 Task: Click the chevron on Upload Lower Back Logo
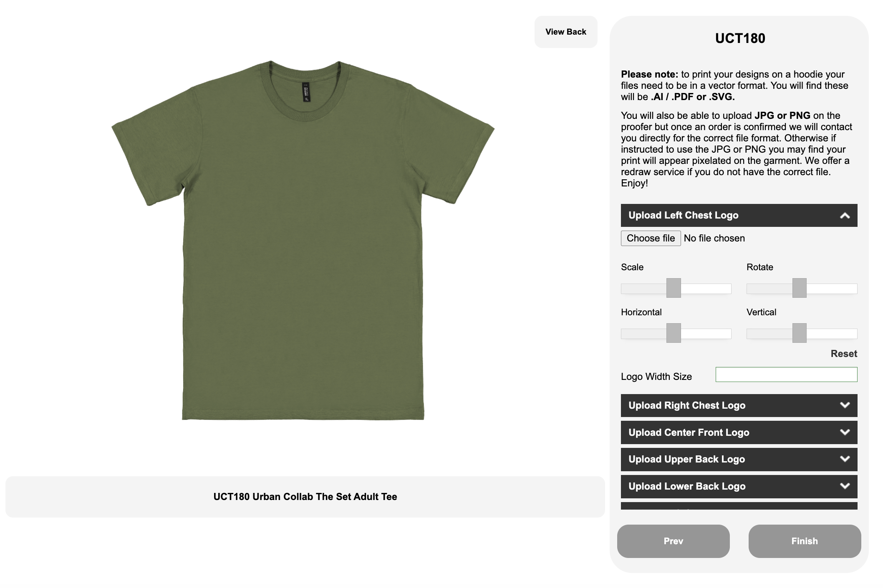(845, 486)
